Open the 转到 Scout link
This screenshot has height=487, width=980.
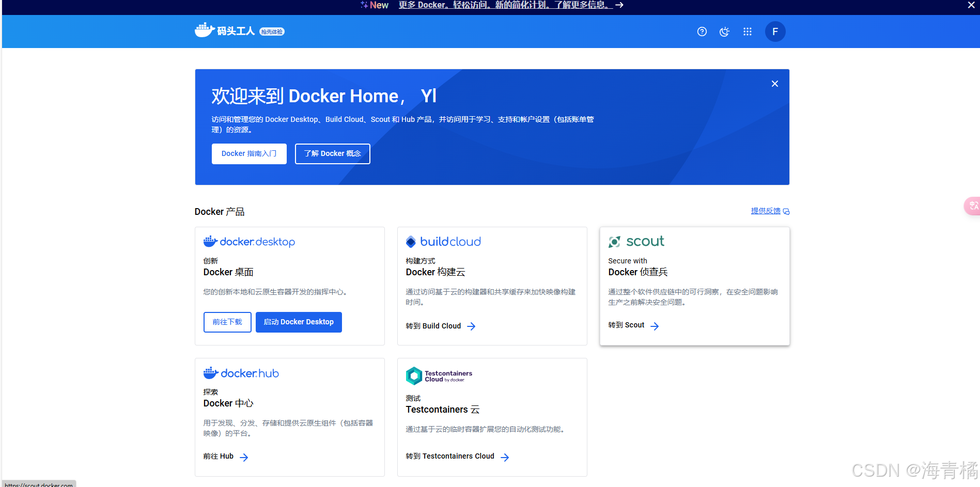[626, 325]
